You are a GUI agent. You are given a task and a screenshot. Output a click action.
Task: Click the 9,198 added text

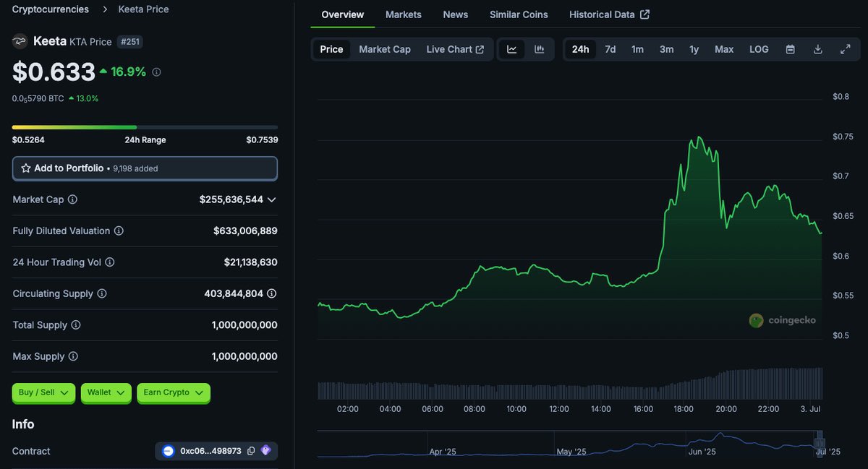pos(135,168)
